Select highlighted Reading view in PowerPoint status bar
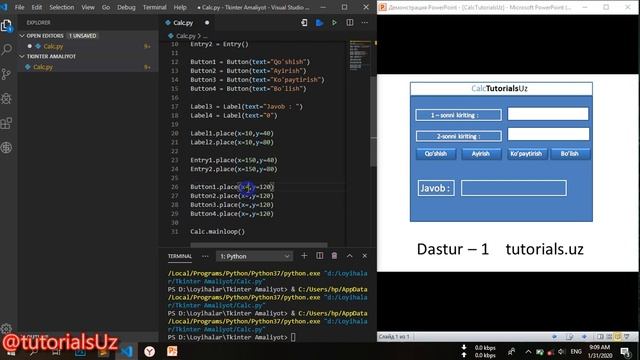 pos(618,337)
